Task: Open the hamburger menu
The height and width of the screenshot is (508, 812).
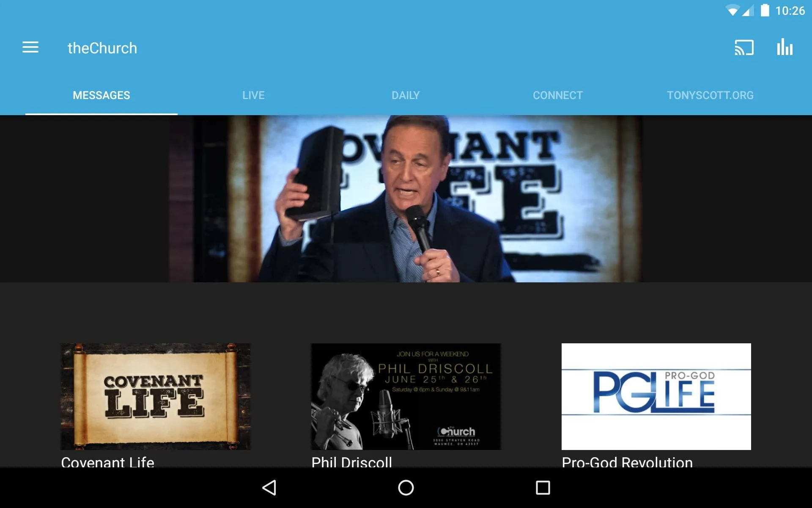Action: click(x=30, y=48)
